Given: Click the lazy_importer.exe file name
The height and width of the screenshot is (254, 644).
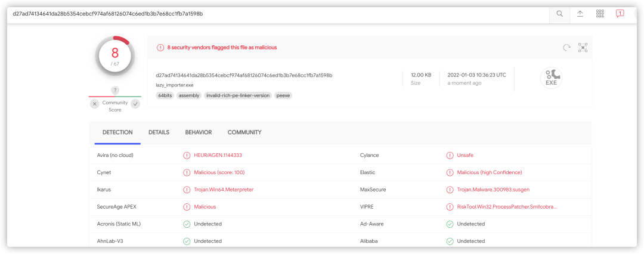Looking at the screenshot, I should point(175,85).
